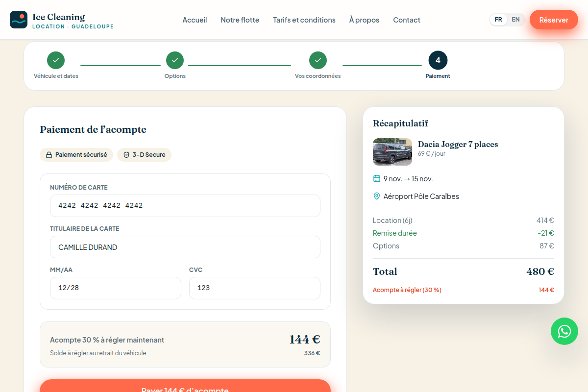Click the 87 € options amount
Viewport: 588px width, 392px height.
[547, 246]
